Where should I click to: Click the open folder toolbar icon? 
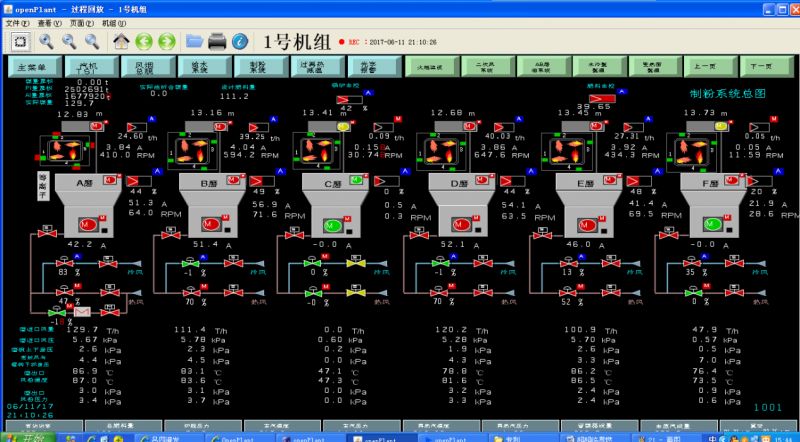pyautogui.click(x=195, y=41)
